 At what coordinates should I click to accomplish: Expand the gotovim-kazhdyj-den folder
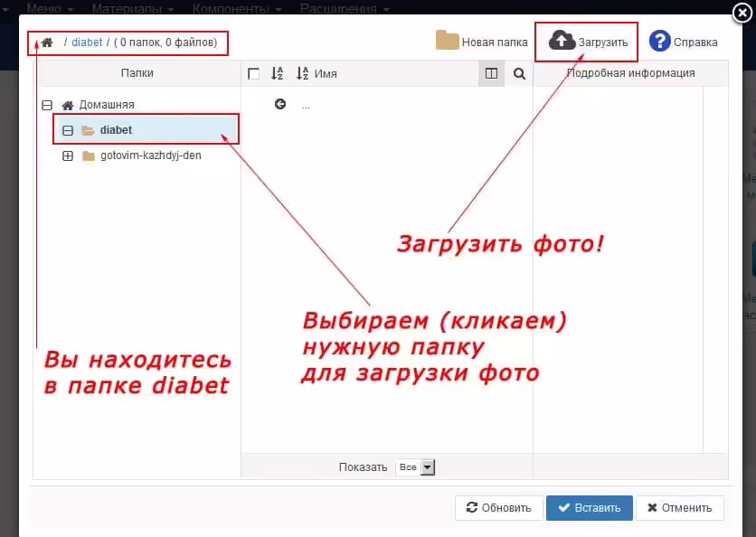(68, 155)
